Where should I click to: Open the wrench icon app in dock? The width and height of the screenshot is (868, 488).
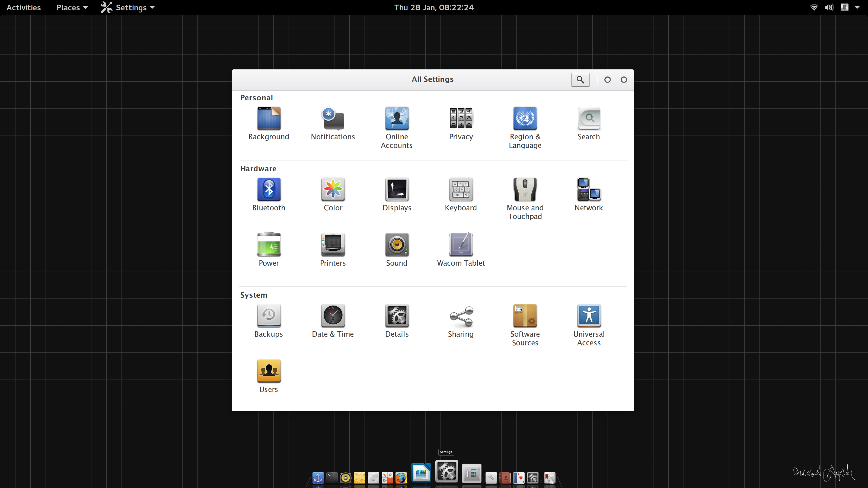(491, 477)
